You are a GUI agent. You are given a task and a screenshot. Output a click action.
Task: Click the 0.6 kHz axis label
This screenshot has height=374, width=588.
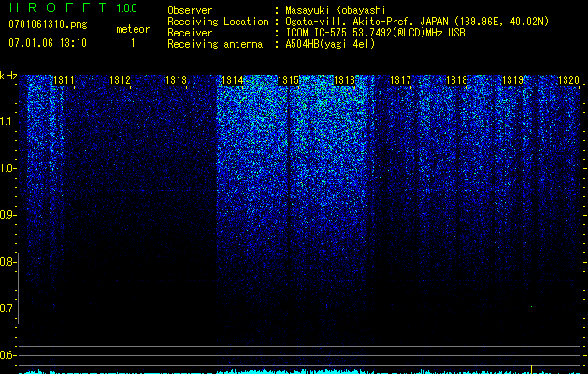click(7, 355)
